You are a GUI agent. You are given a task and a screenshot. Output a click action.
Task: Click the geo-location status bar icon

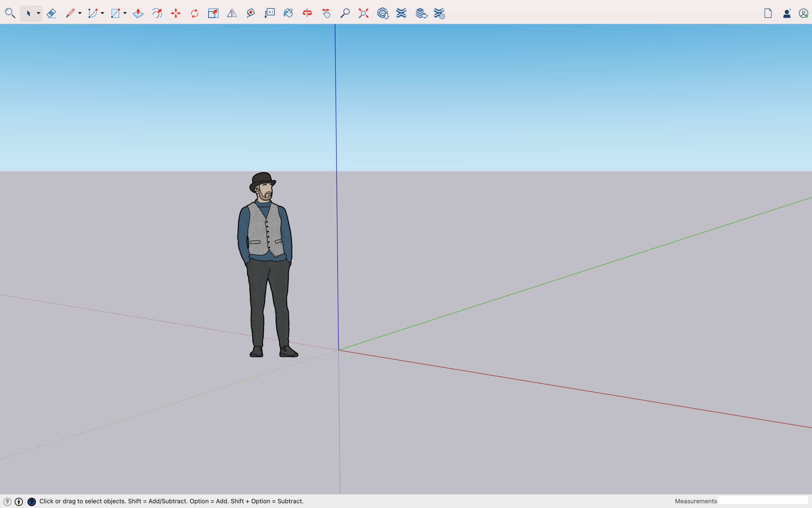pyautogui.click(x=7, y=502)
